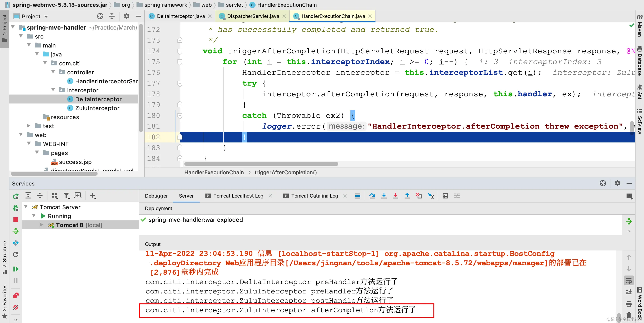Collapse all in the Project panel toolbar
The height and width of the screenshot is (323, 644).
coord(112,16)
